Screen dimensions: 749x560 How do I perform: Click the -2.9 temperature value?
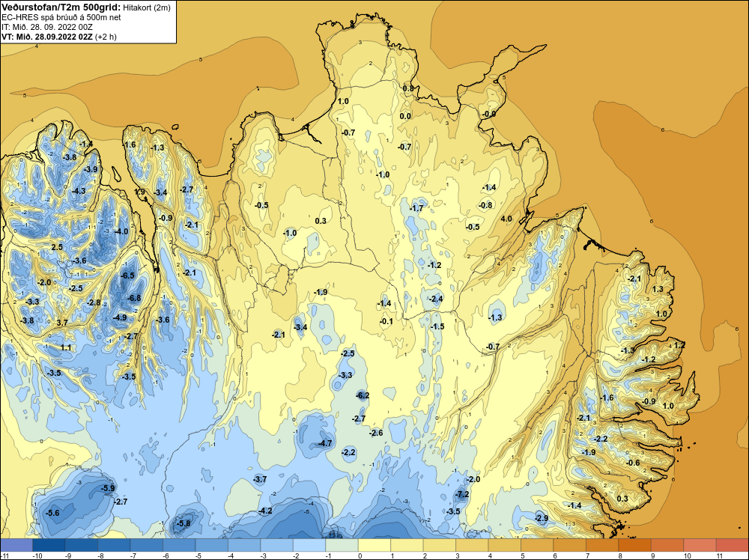[542, 518]
